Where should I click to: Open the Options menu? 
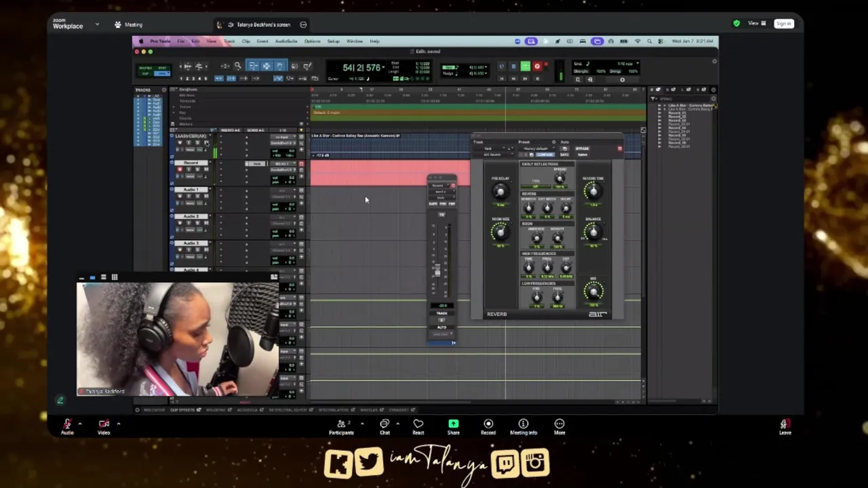coord(312,41)
